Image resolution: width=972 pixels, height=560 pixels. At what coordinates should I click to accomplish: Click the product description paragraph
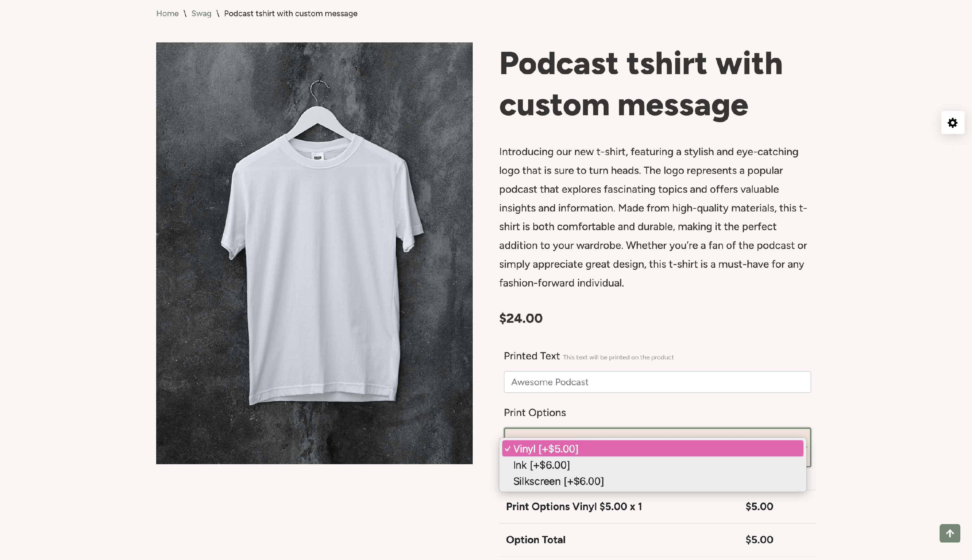(653, 217)
